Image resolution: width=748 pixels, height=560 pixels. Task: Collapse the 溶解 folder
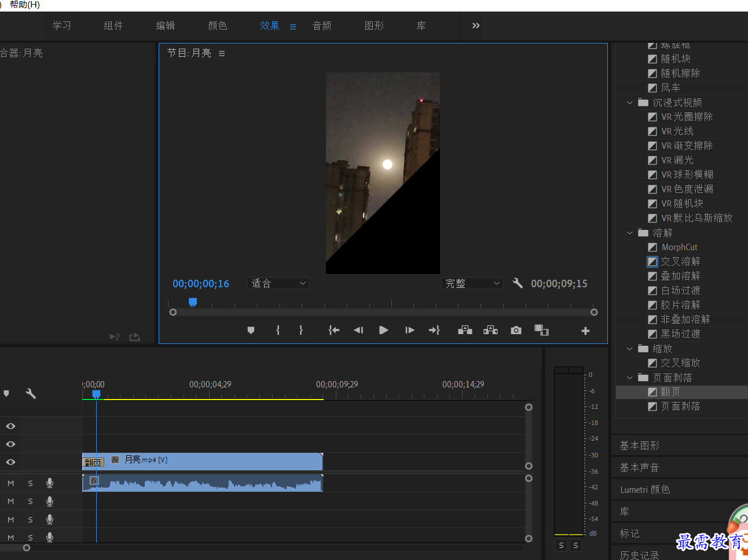click(x=630, y=233)
